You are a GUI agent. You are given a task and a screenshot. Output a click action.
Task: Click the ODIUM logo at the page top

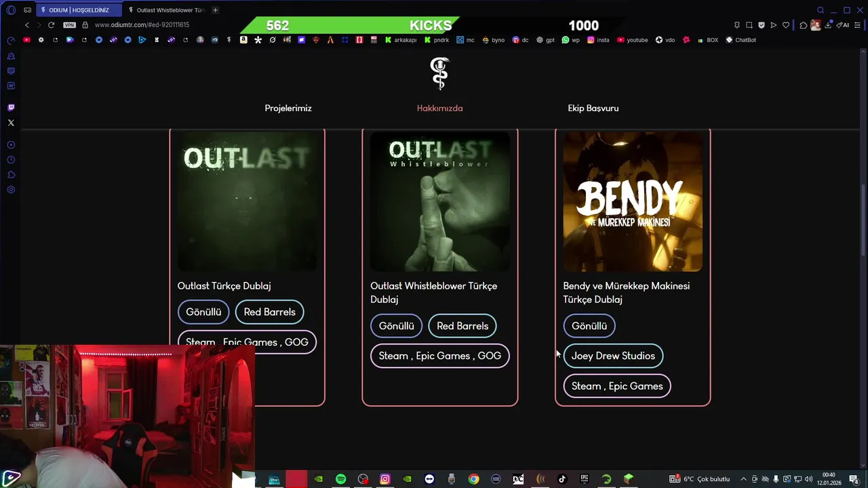point(439,73)
